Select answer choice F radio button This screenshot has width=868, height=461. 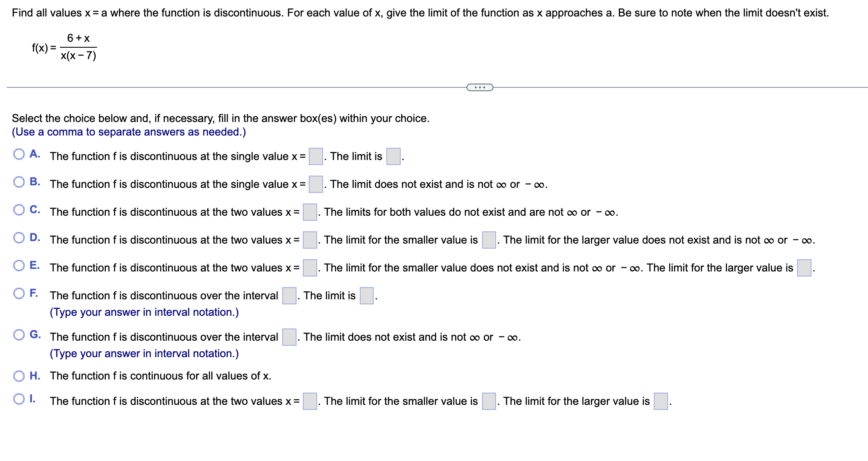click(x=19, y=293)
